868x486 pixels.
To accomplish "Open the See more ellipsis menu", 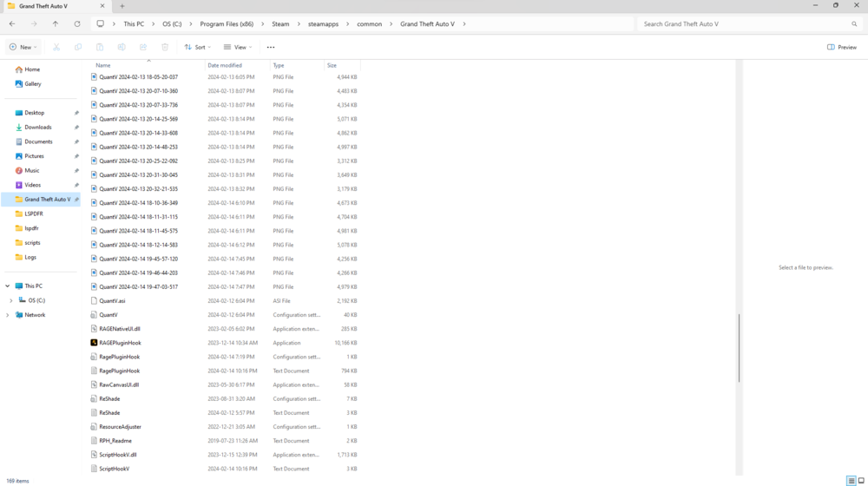I will [x=271, y=47].
